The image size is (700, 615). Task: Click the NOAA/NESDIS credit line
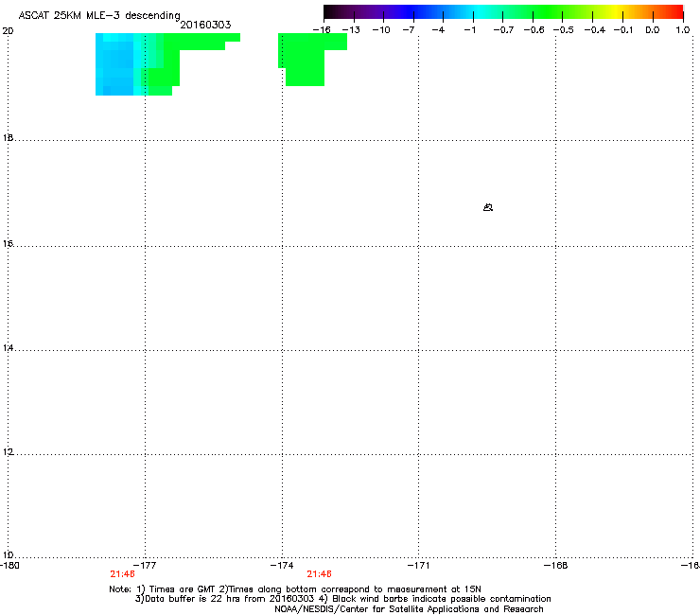409,609
